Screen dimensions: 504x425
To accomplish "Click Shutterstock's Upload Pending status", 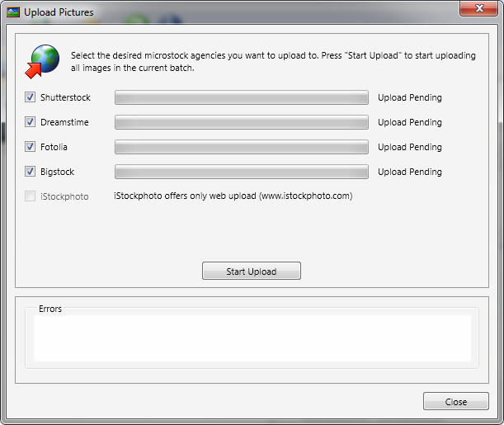I will [x=410, y=97].
